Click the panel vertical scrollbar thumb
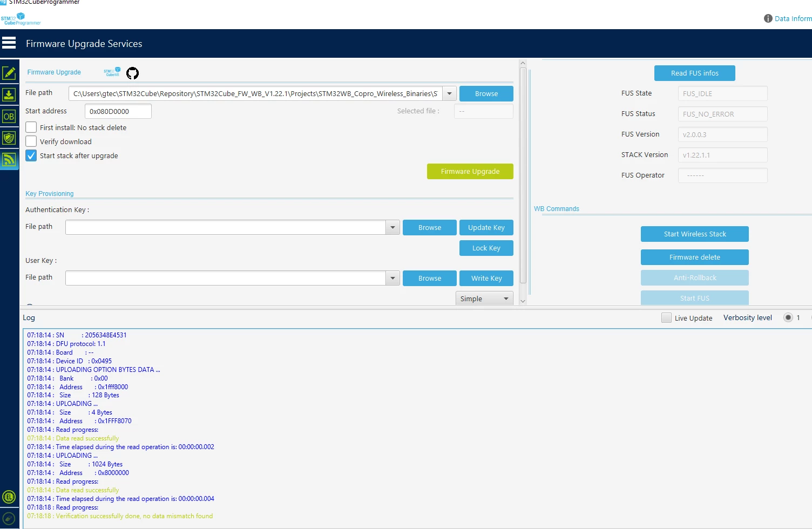This screenshot has width=812, height=529. click(523, 175)
